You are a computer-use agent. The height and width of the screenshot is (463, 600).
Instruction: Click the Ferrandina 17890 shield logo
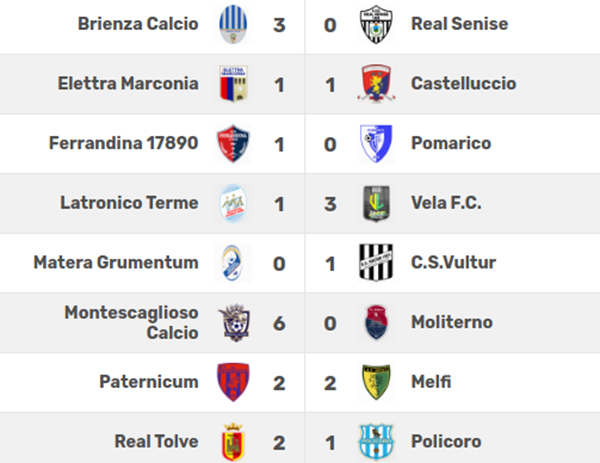point(233,144)
